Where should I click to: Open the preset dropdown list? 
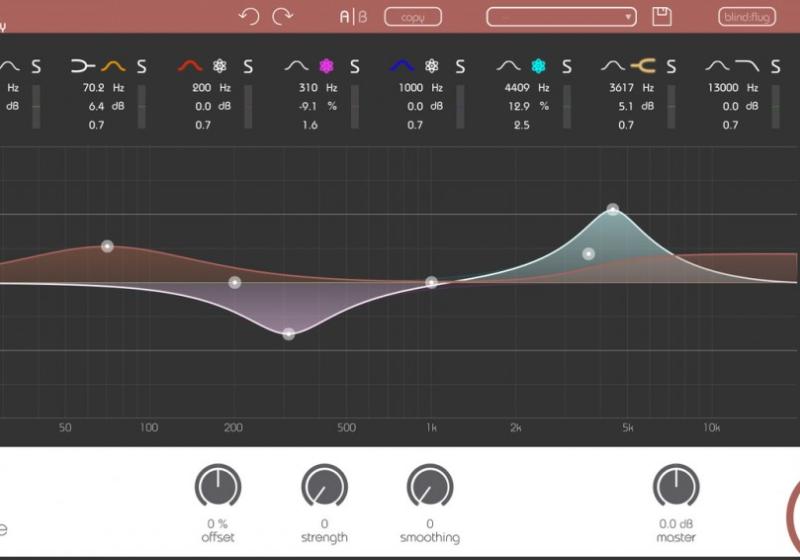[561, 17]
